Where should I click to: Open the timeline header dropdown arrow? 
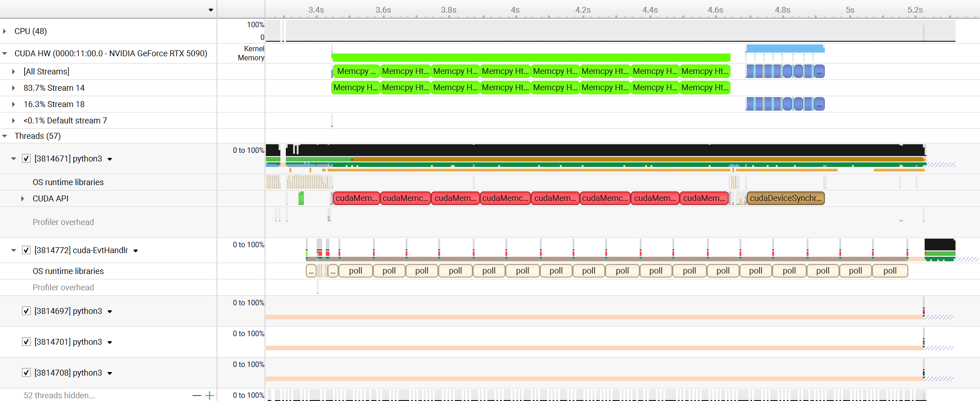tap(211, 10)
